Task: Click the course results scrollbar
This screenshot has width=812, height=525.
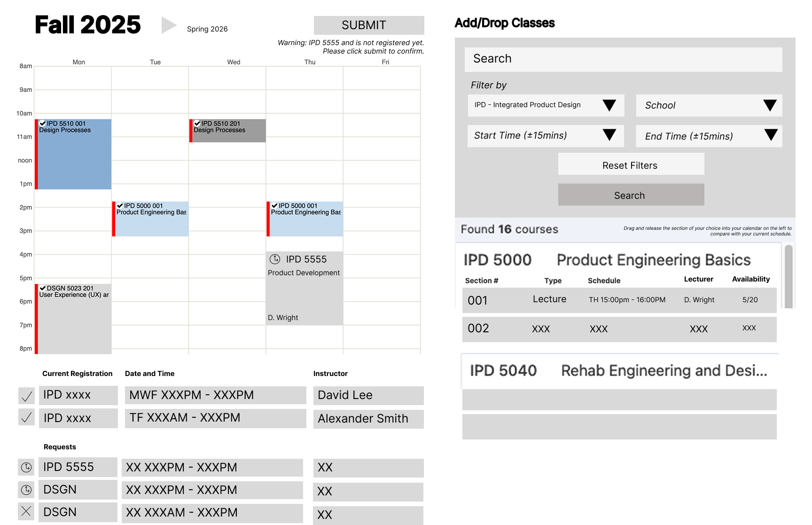Action: (x=789, y=276)
